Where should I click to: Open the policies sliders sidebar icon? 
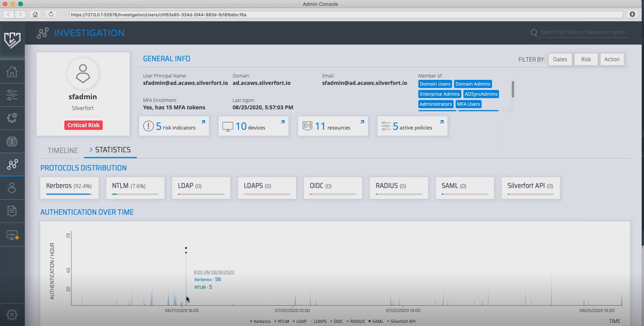pyautogui.click(x=12, y=95)
